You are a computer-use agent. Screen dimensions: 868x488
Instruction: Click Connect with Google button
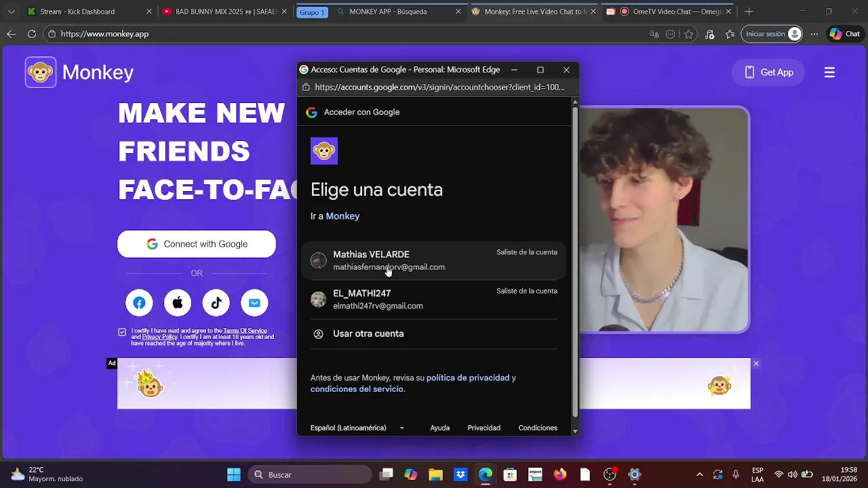click(x=197, y=244)
